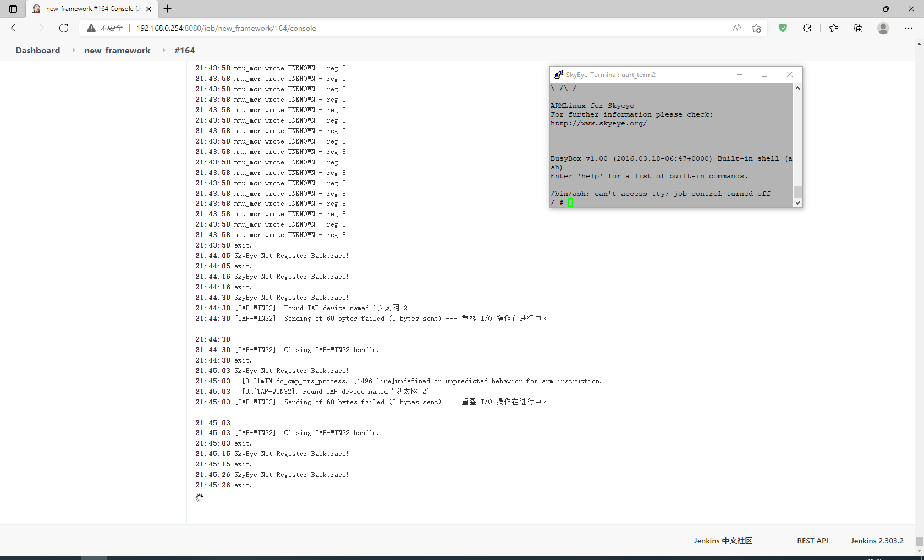Open build #164 breadcrumb link
This screenshot has height=560, width=924.
(x=185, y=50)
